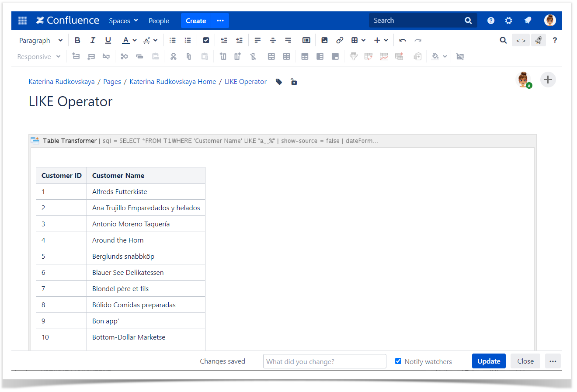The image size is (577, 392).
Task: Insert a task list checkbox
Action: pyautogui.click(x=206, y=40)
